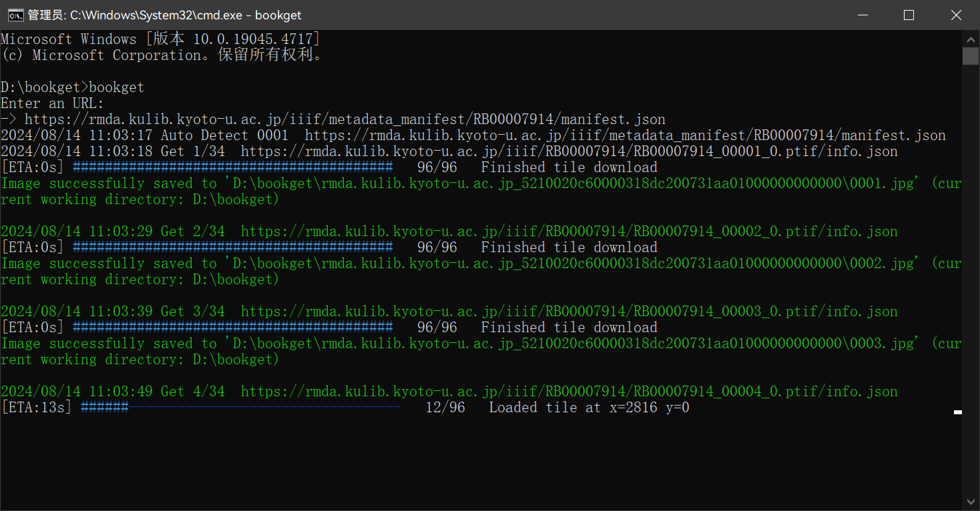Click the 'D:\bookget>bookget' prompt line
980x511 pixels.
(72, 87)
